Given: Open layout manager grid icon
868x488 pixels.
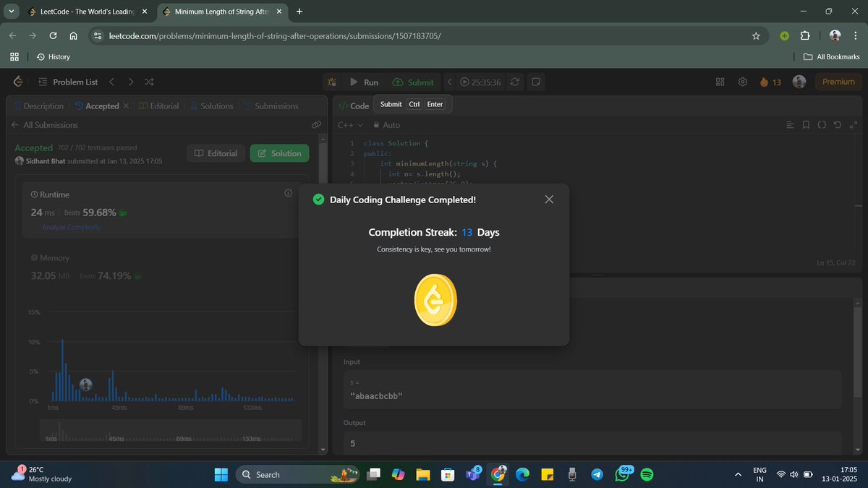Looking at the screenshot, I should click(720, 82).
